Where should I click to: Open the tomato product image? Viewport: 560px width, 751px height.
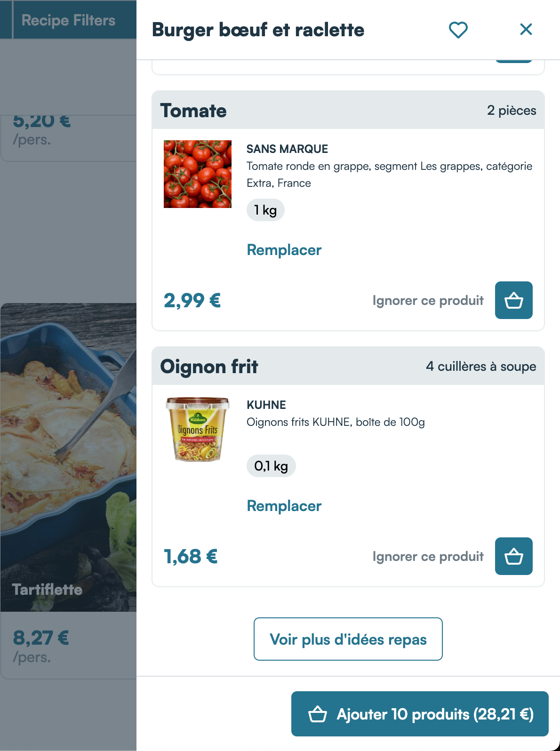198,174
